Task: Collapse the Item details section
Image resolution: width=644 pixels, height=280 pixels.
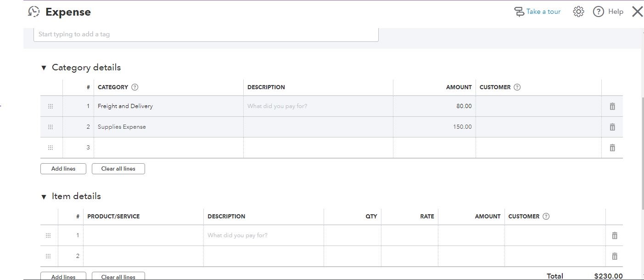Action: point(44,197)
